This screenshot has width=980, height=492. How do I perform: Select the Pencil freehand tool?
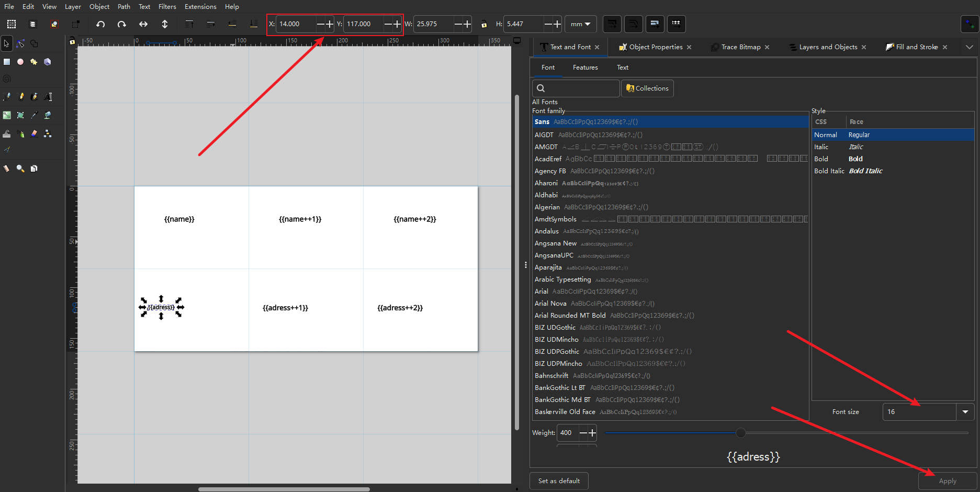point(7,96)
